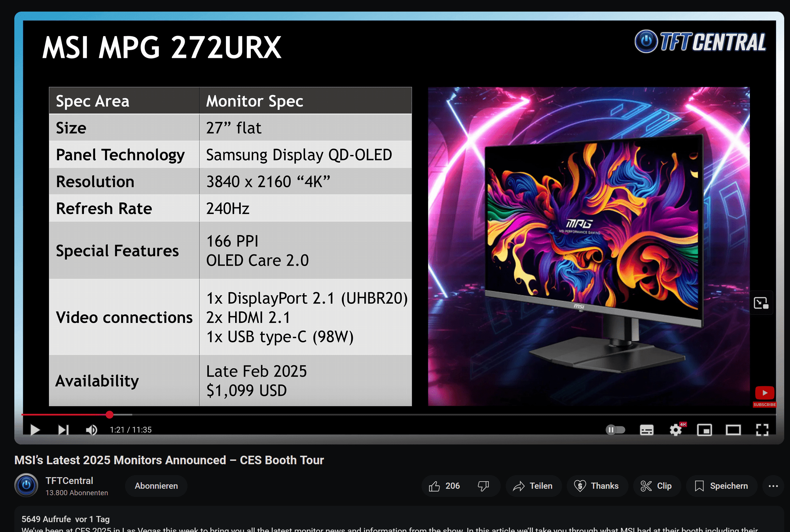Switch to theater mode
The width and height of the screenshot is (790, 532).
pyautogui.click(x=733, y=430)
